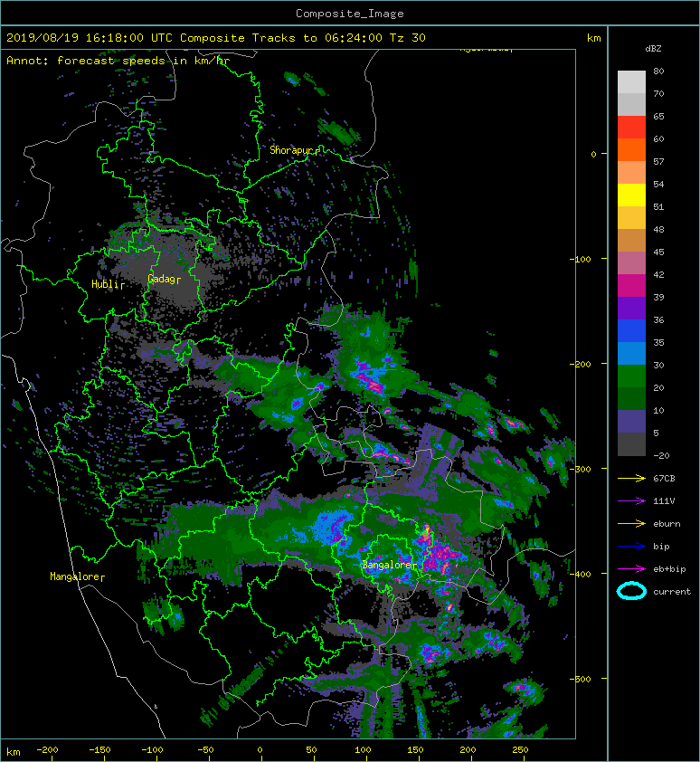
Task: Select the yellow 51-54 dBZ color swatch
Action: click(631, 195)
